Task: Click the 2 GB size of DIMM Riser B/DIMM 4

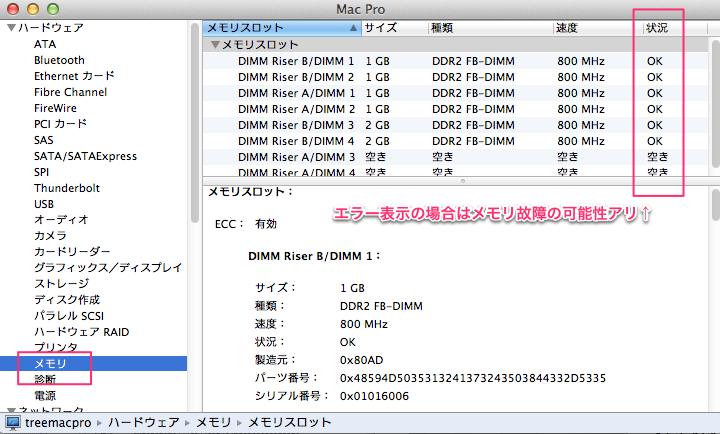Action: coord(377,141)
